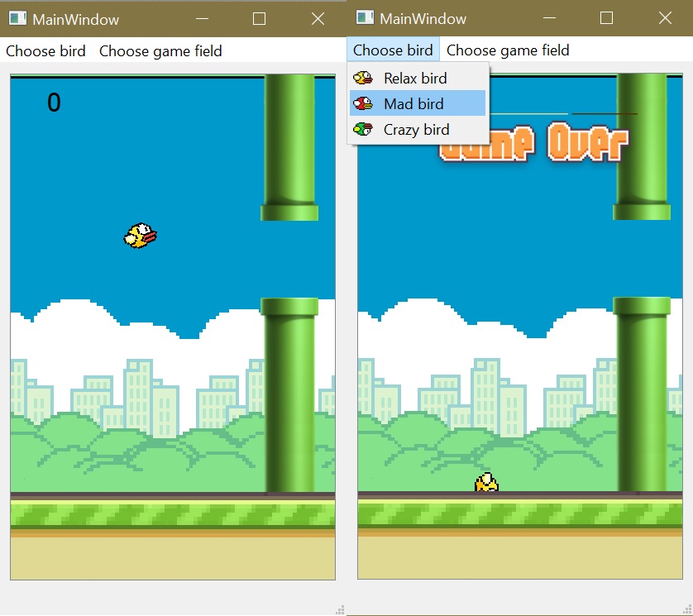Viewport: 693px width, 616px height.
Task: Open "Choose game field" menu in left window
Action: (x=160, y=51)
